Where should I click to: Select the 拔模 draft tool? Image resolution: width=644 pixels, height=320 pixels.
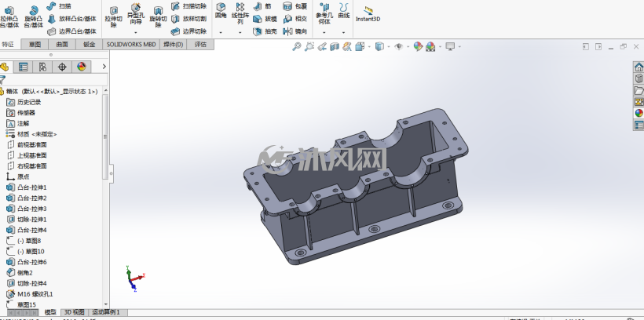[x=265, y=19]
